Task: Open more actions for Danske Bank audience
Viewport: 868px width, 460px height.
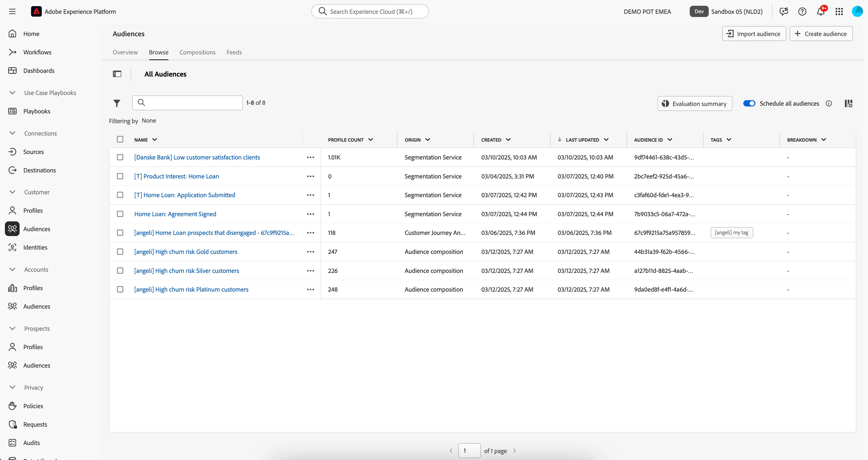Action: (x=310, y=157)
